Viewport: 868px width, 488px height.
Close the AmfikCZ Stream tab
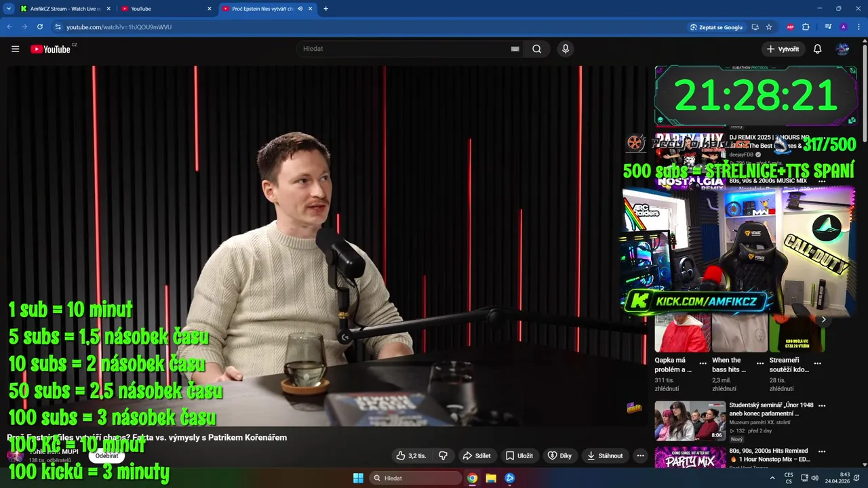point(108,9)
